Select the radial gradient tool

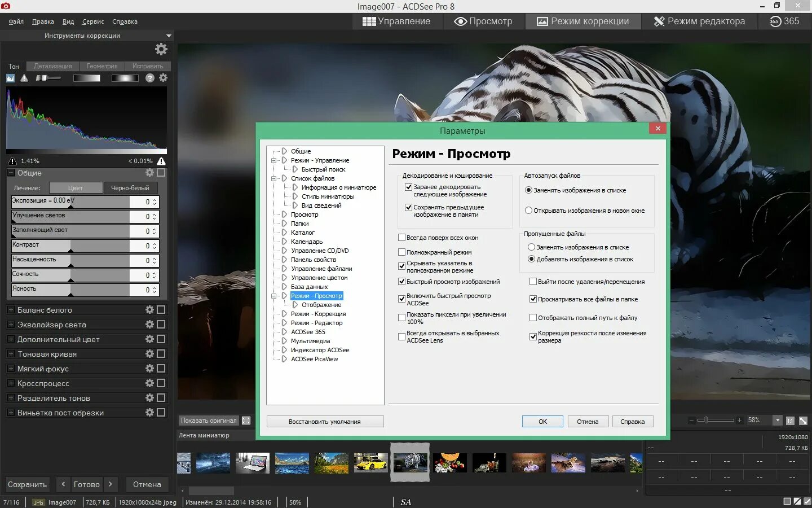tap(125, 78)
